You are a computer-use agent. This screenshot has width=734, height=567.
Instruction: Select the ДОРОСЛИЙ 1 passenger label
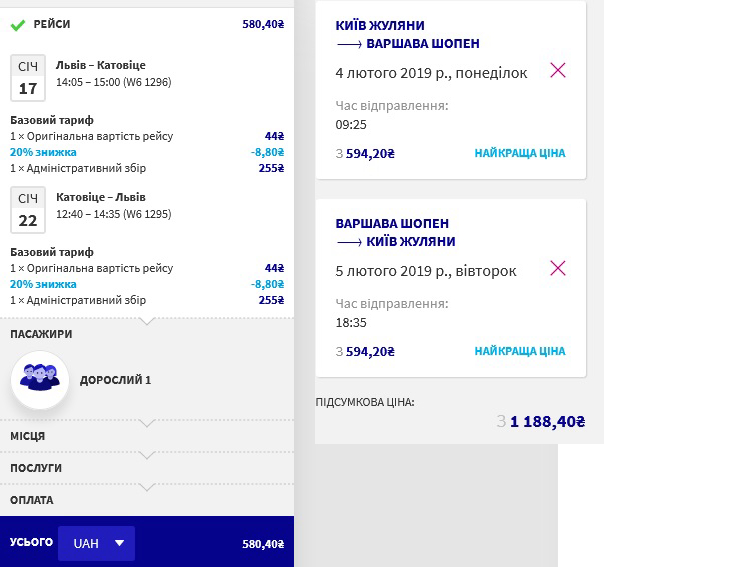(115, 380)
